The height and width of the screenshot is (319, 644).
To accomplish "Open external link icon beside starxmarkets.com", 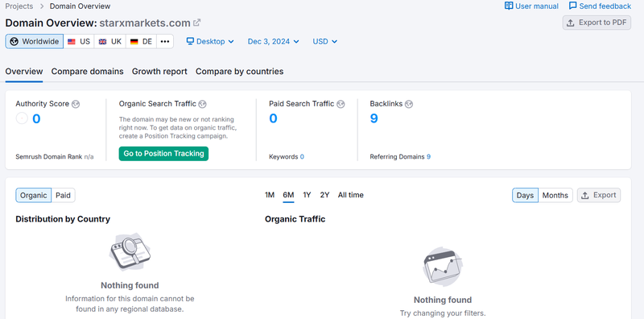I will [x=197, y=23].
